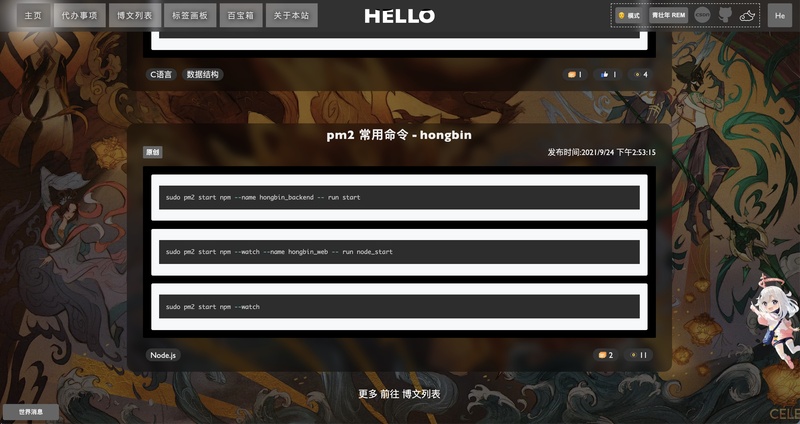Open the pm2 常用命令 post title
The image size is (800, 424).
pyautogui.click(x=399, y=135)
